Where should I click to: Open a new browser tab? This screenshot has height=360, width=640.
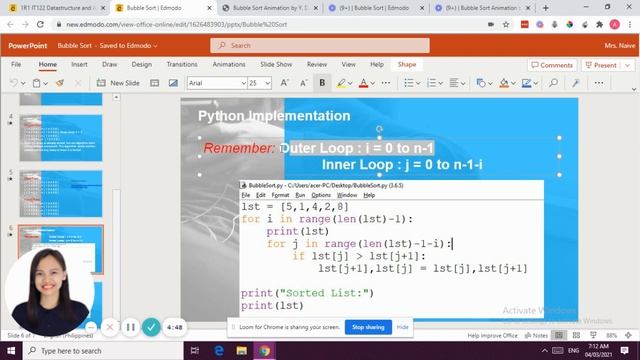coord(546,8)
